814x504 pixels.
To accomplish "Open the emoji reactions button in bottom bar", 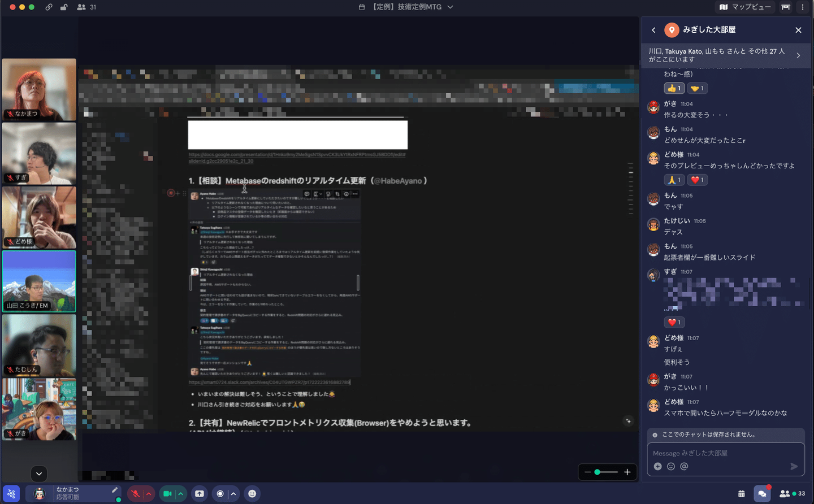I will [x=252, y=494].
